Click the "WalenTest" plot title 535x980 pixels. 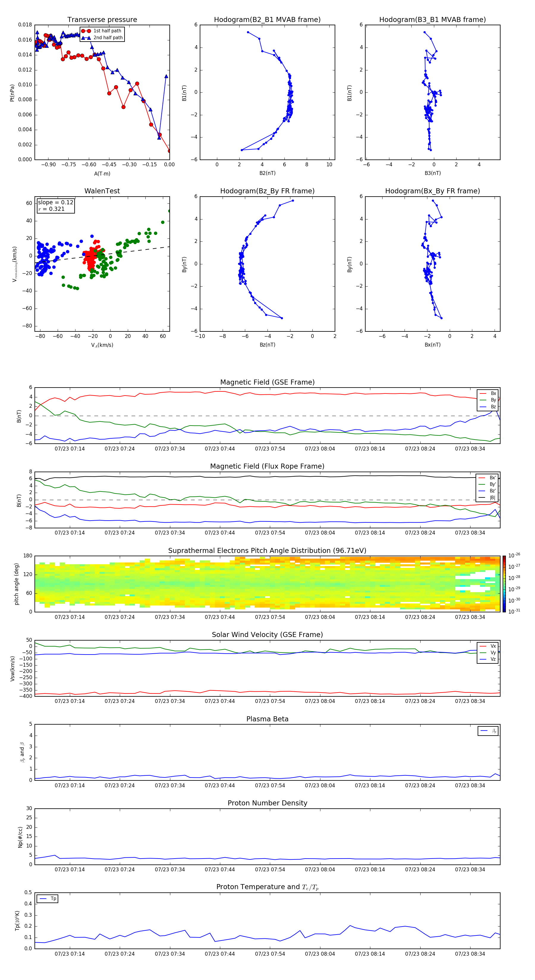pyautogui.click(x=102, y=191)
